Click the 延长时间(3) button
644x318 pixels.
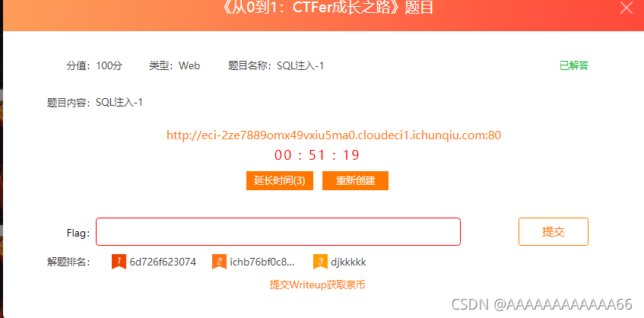click(280, 181)
